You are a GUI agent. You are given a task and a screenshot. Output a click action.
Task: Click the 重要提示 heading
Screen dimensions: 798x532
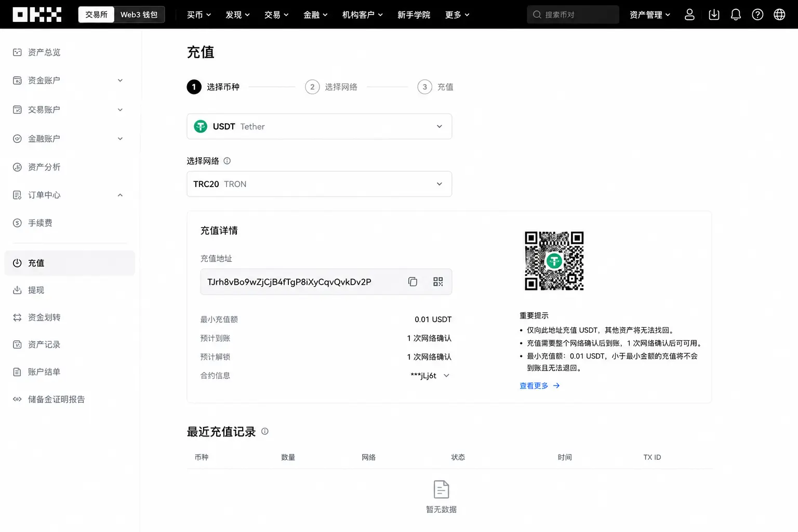point(534,315)
